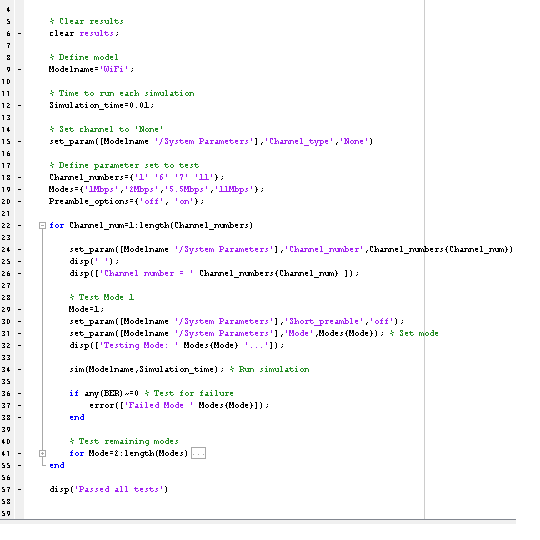540x540 pixels.
Task: Click the Preamble_options definition line
Action: coord(126,201)
